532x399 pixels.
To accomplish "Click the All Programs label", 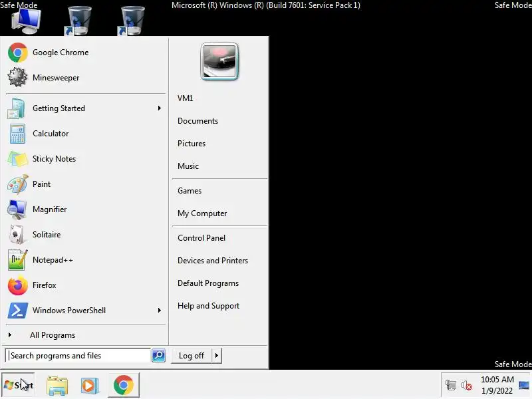I will tap(53, 335).
